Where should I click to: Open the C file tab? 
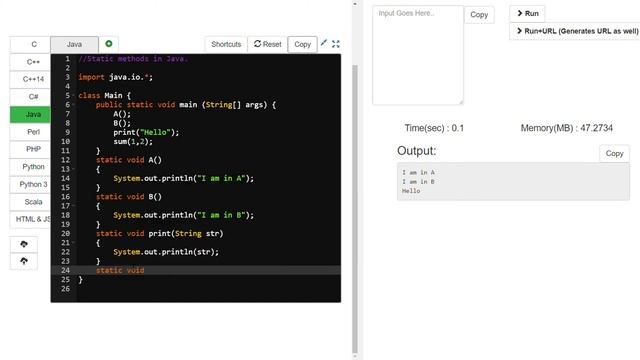34,44
